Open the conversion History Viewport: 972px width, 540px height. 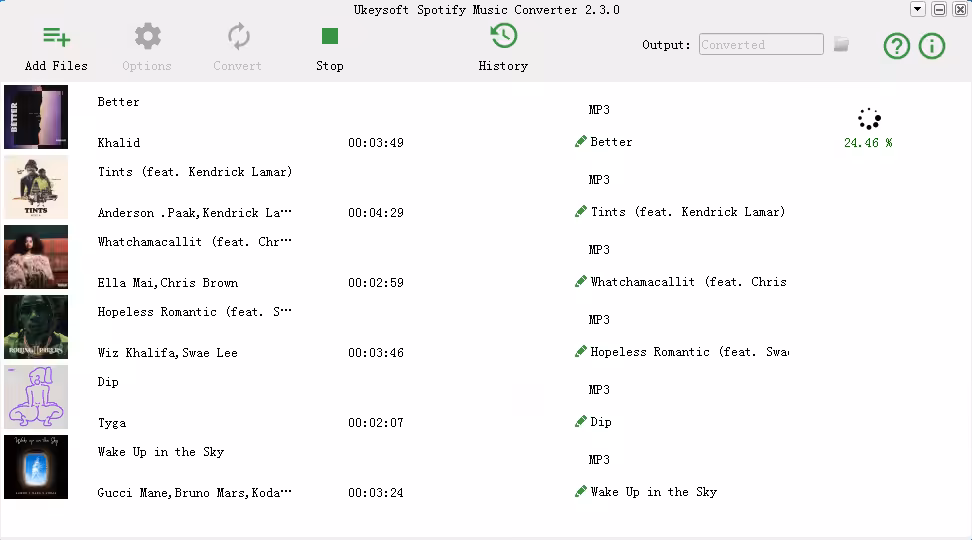point(503,37)
